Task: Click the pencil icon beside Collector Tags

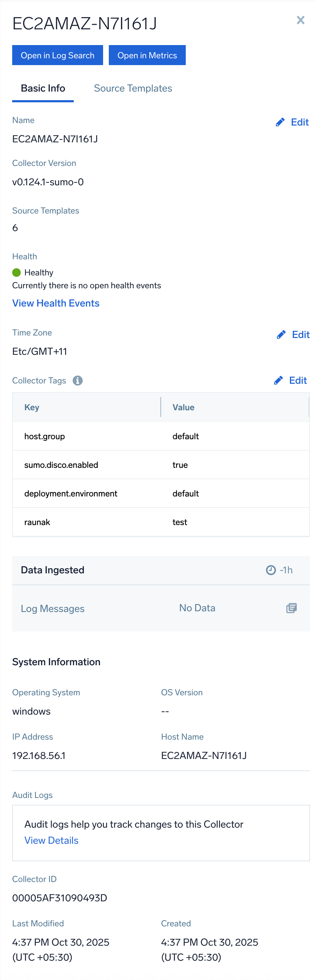Action: pyautogui.click(x=278, y=380)
